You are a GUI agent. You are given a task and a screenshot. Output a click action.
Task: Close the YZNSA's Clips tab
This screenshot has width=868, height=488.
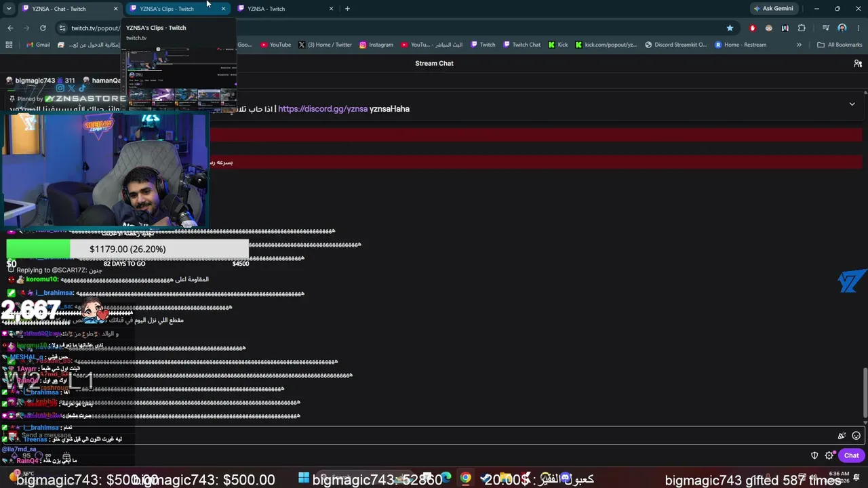coord(223,9)
